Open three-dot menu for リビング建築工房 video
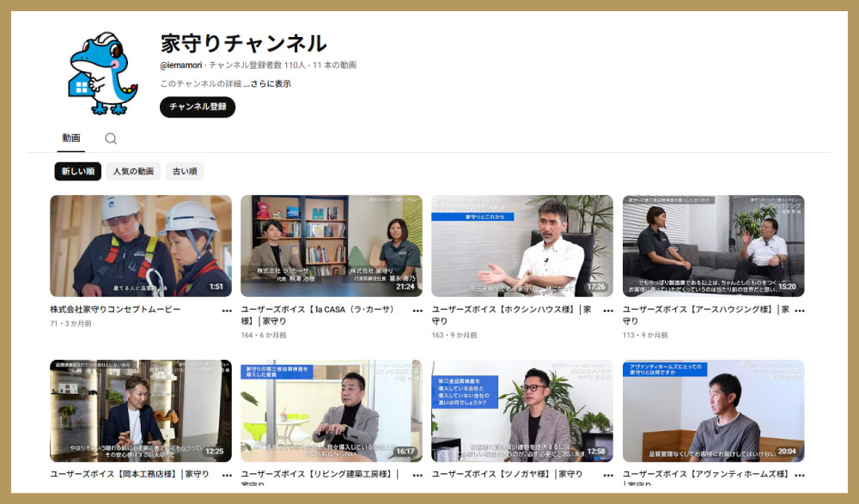Image resolution: width=859 pixels, height=504 pixels. (417, 475)
